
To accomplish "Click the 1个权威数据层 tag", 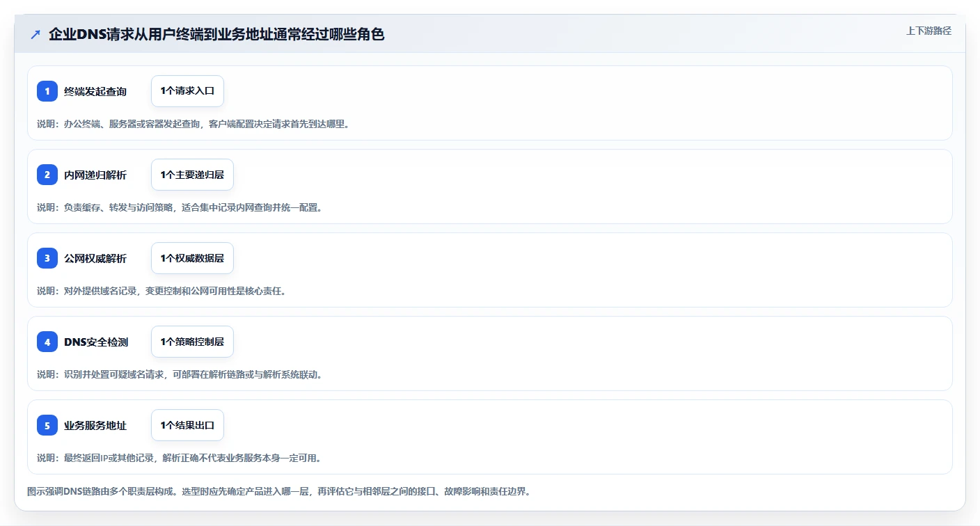I will (x=192, y=258).
